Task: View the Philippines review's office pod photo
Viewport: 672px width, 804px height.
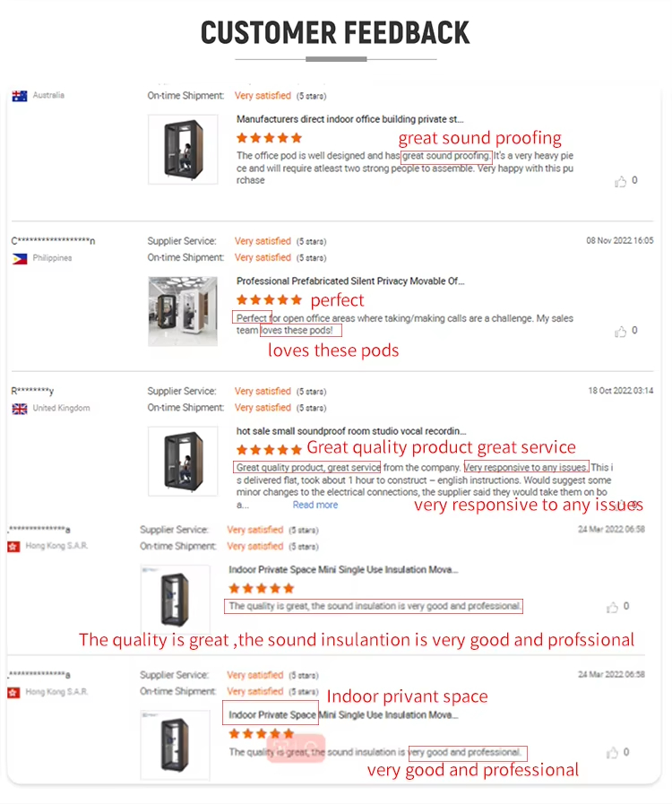Action: click(x=183, y=311)
